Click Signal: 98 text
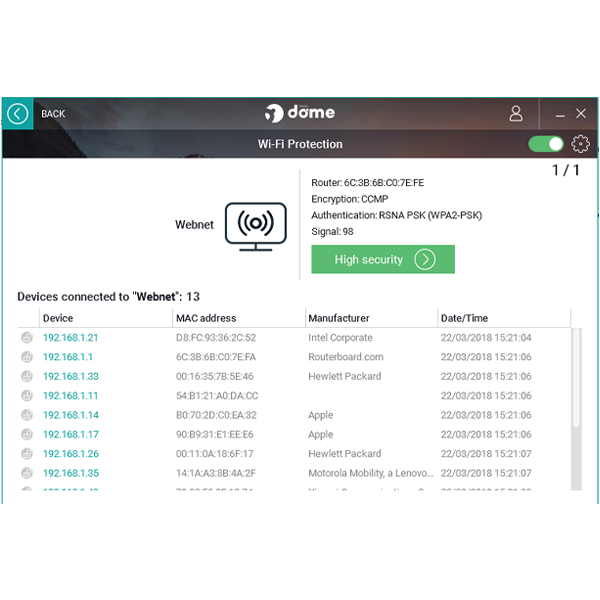The image size is (600, 600). (x=332, y=232)
